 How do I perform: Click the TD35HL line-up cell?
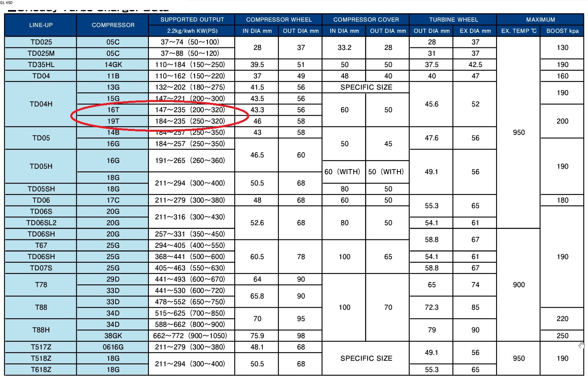point(41,65)
